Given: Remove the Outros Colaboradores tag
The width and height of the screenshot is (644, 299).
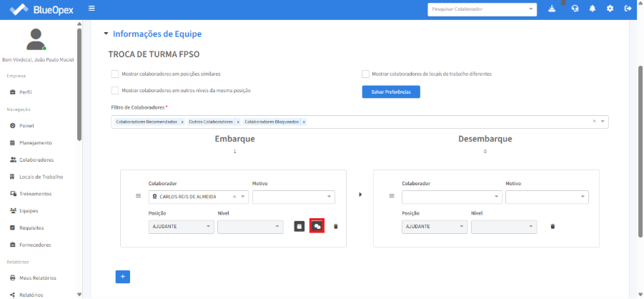Looking at the screenshot, I should point(238,122).
